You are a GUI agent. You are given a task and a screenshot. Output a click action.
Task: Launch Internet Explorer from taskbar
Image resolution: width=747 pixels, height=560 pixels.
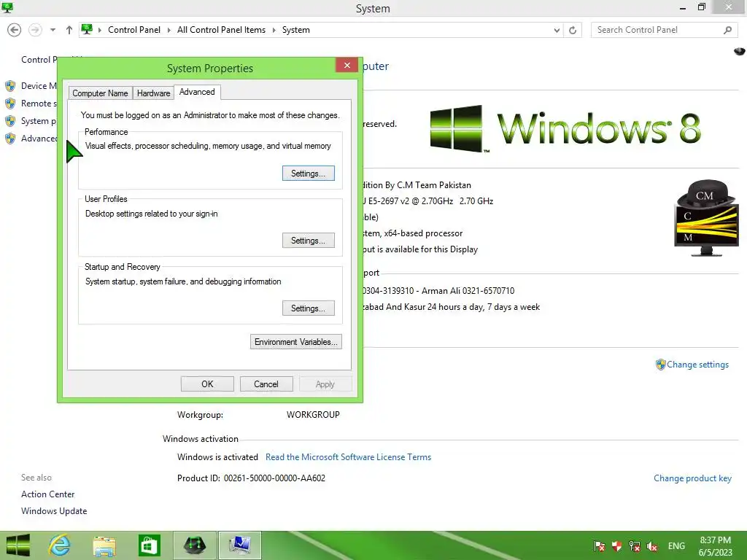point(60,545)
